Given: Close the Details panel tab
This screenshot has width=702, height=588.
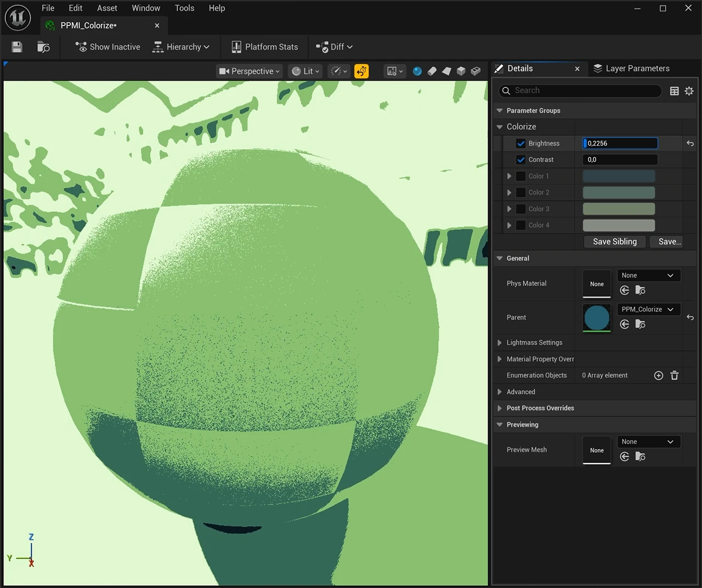Looking at the screenshot, I should point(577,68).
